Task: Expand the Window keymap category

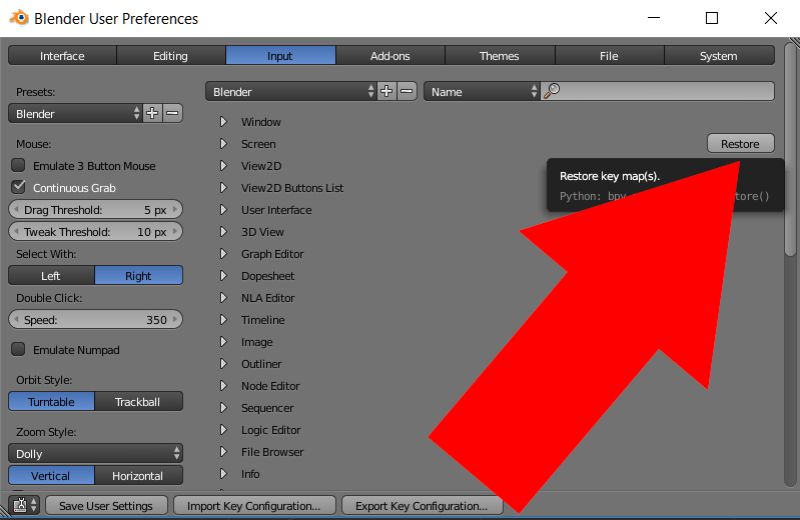Action: click(223, 121)
